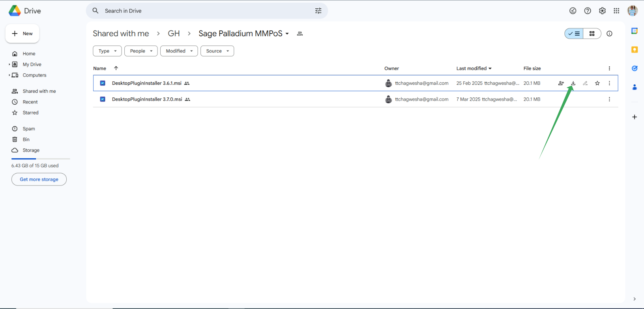The image size is (644, 309).
Task: Open the Google apps grid
Action: click(616, 11)
